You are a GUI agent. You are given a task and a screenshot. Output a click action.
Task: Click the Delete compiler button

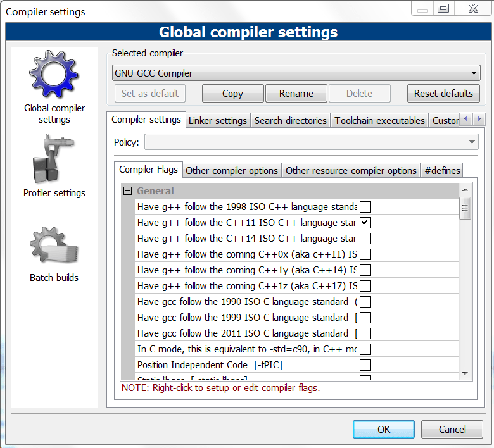360,94
